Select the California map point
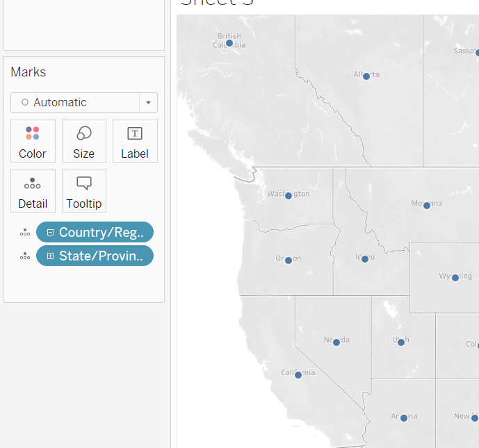 [x=298, y=375]
